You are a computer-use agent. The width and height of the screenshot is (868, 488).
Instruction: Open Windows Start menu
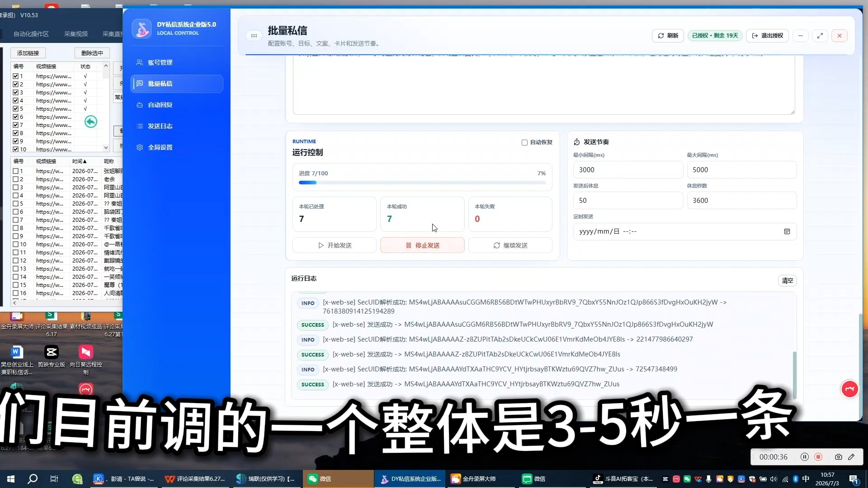(x=11, y=479)
